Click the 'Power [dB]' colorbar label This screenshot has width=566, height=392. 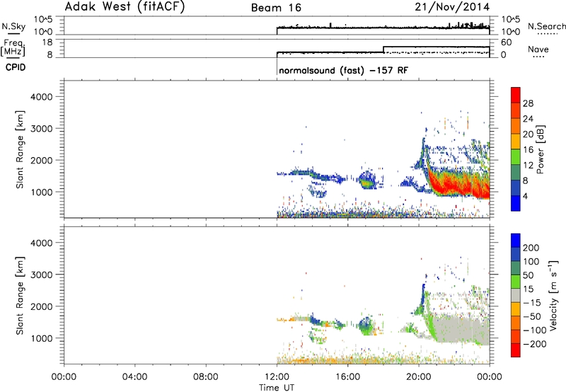pos(540,149)
